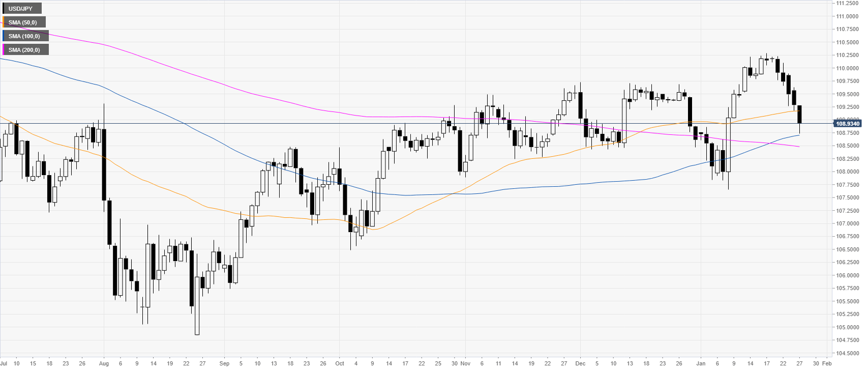
Task: Click the blue SMA 100 color marker
Action: pos(3,36)
